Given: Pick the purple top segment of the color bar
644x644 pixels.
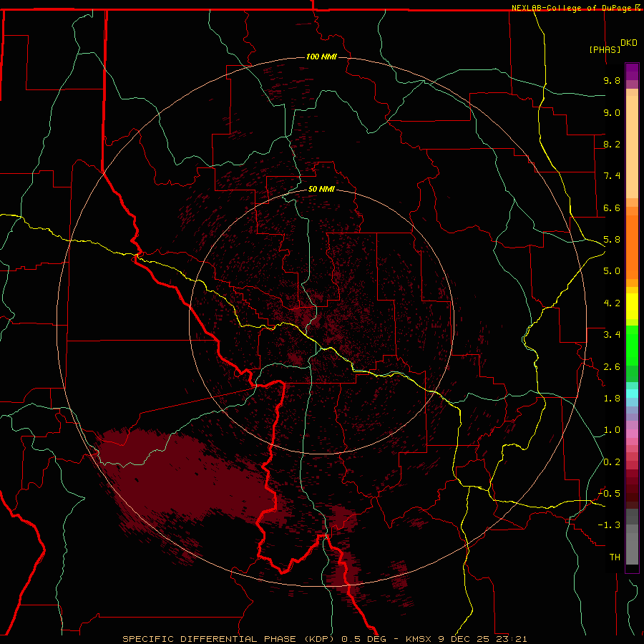Looking at the screenshot, I should click(x=632, y=72).
